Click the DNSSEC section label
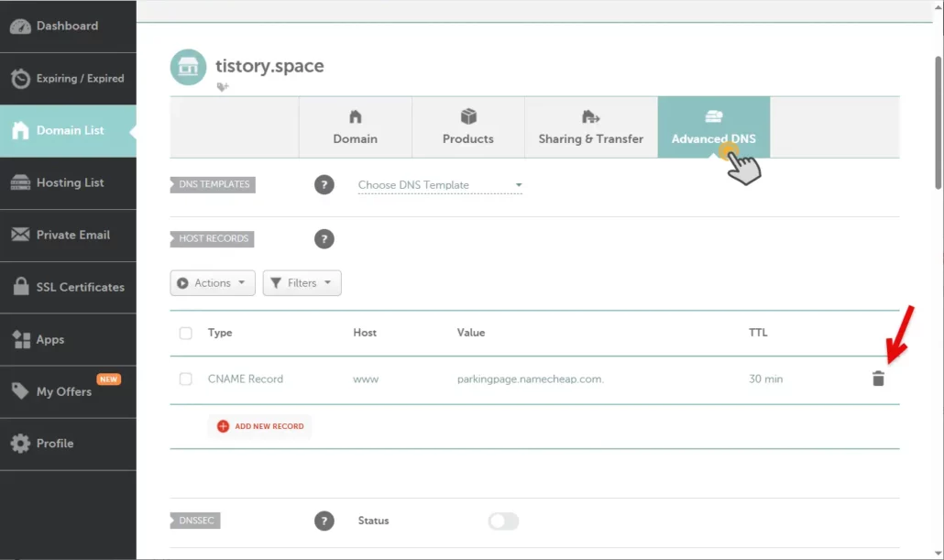 (195, 521)
